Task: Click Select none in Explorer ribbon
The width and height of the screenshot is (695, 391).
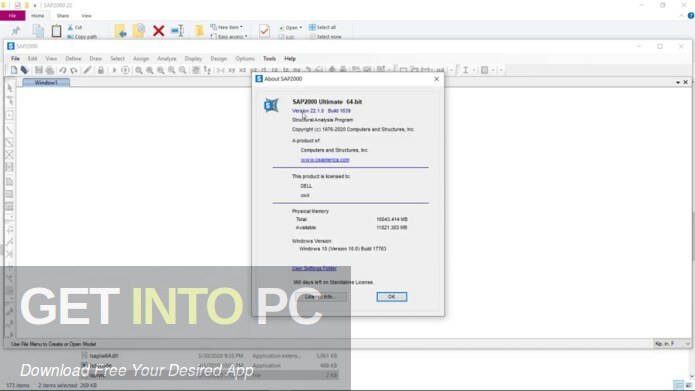Action: [x=325, y=37]
